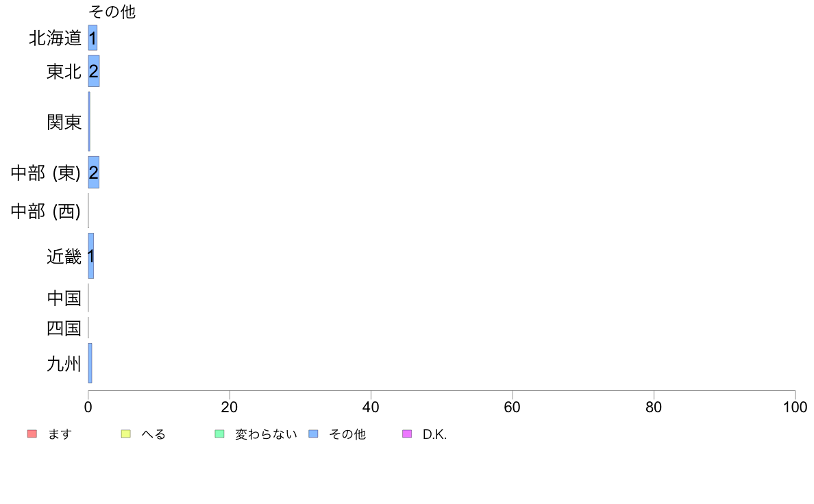Click the 100 tick label on axis

[795, 407]
